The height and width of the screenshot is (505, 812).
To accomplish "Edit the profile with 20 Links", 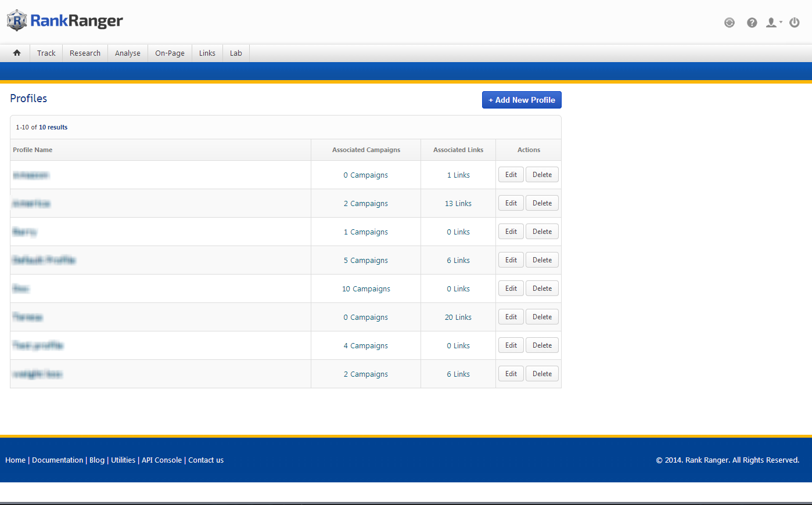I will pyautogui.click(x=511, y=317).
